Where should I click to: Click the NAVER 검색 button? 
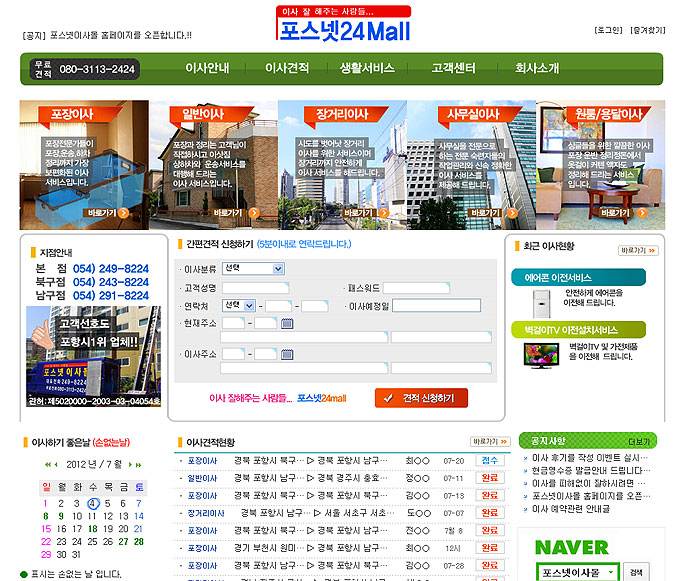(x=636, y=572)
